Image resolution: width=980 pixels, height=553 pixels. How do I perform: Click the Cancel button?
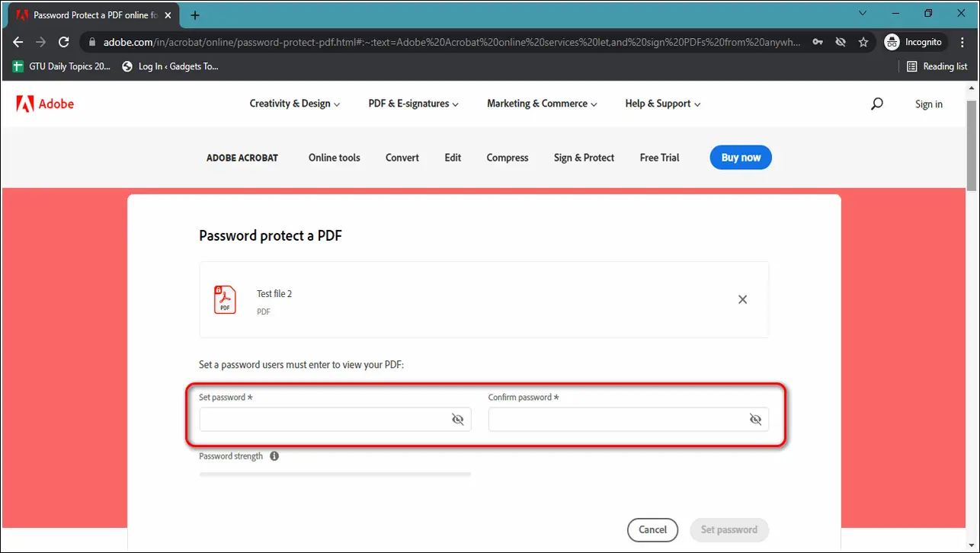click(x=652, y=529)
